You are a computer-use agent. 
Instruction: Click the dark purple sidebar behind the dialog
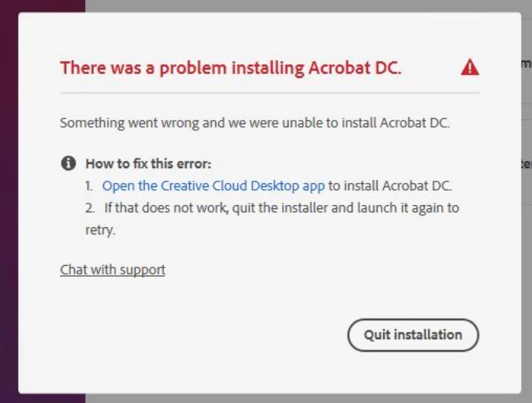pos(9,203)
